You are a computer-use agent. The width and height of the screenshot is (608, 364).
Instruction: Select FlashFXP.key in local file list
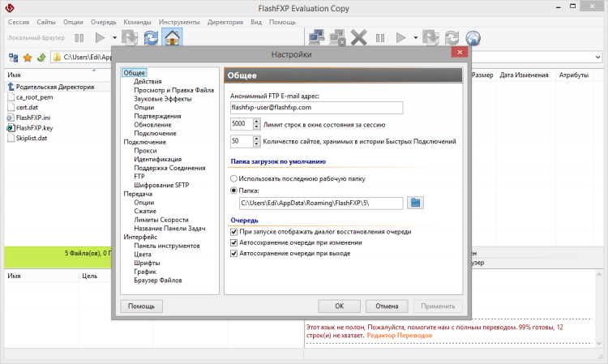(34, 127)
